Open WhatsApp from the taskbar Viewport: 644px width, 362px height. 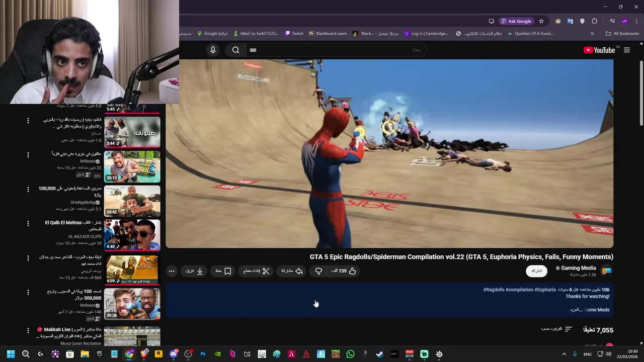point(350,354)
